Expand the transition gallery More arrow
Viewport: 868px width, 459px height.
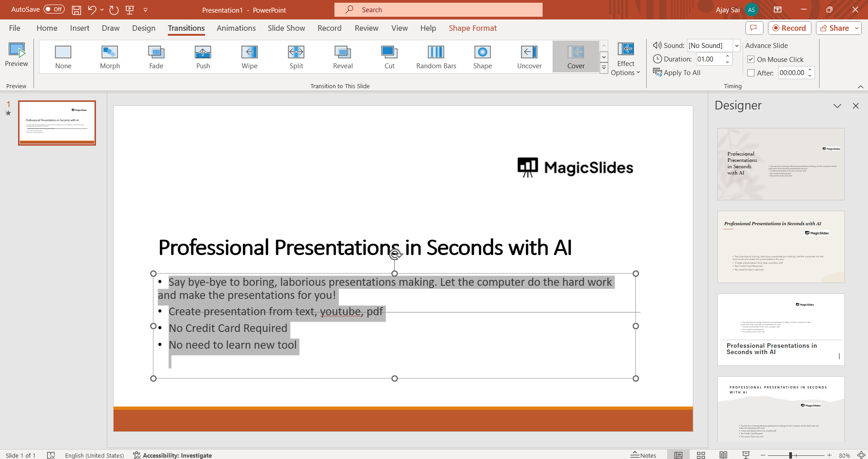604,68
